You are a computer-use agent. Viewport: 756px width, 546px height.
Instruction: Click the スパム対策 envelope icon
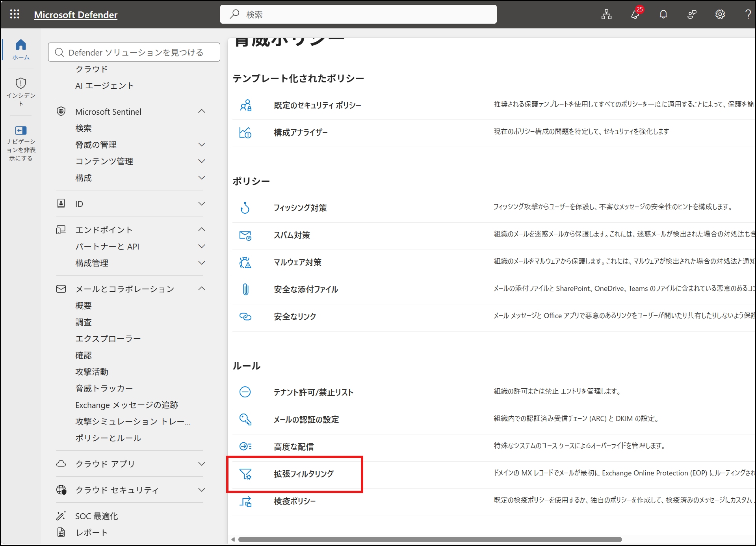245,235
